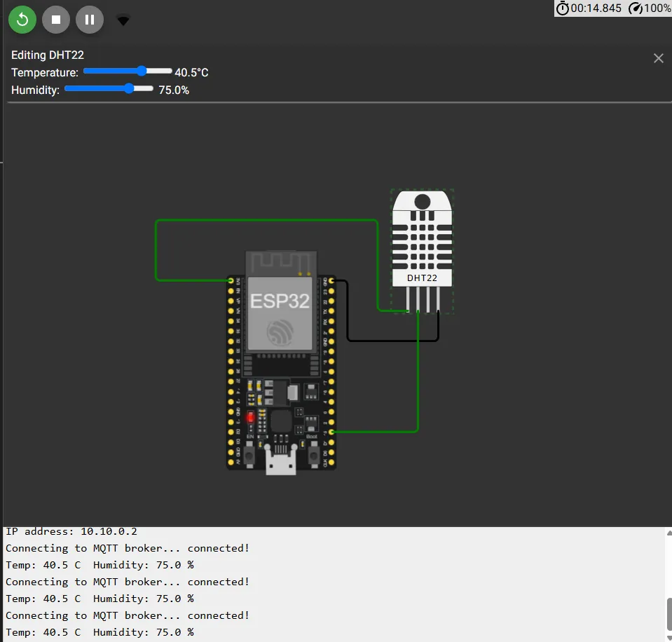Click the red power LED on ESP32

(x=251, y=417)
